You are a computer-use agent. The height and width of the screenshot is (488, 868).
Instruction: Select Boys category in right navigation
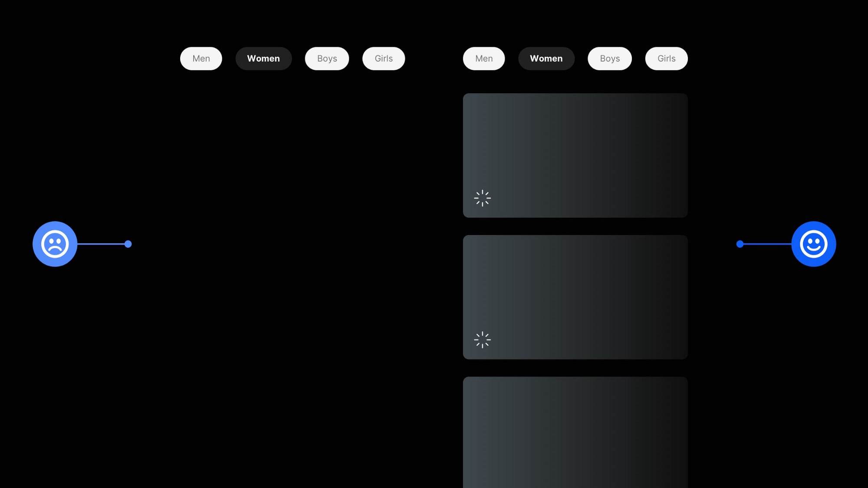[609, 59]
